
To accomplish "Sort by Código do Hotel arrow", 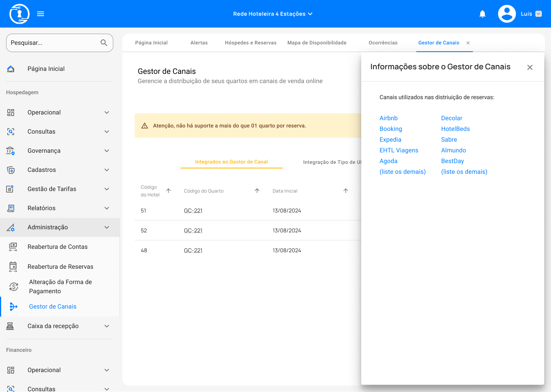I will coord(168,191).
